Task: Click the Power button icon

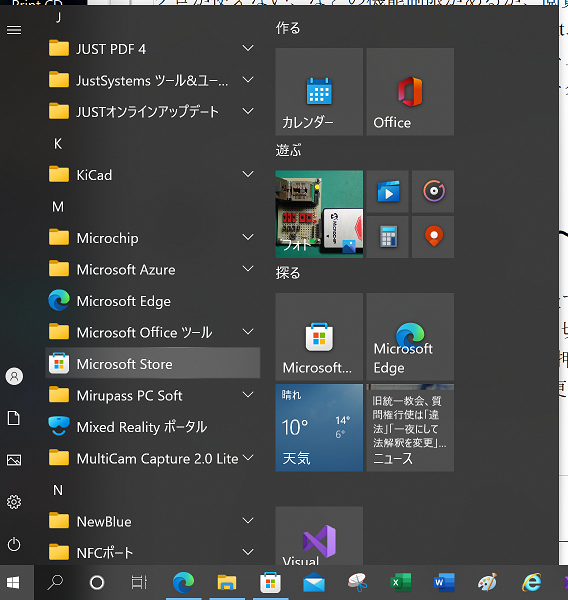Action: point(14,544)
